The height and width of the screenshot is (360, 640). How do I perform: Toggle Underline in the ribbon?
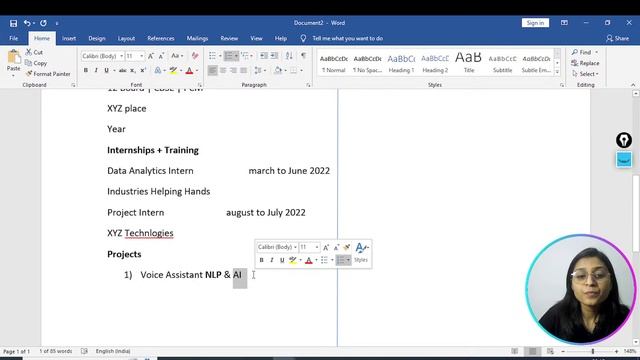coord(106,71)
